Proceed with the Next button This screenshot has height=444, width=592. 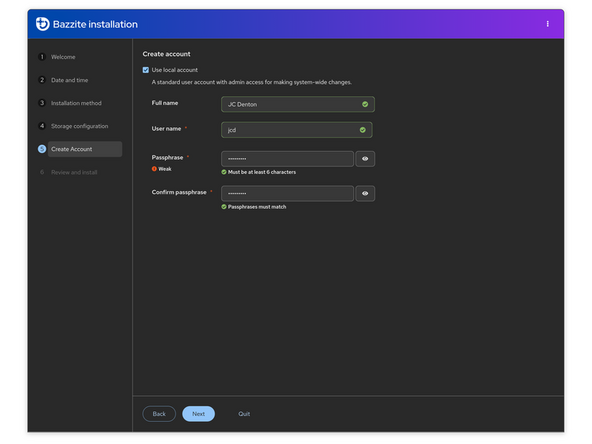point(199,414)
